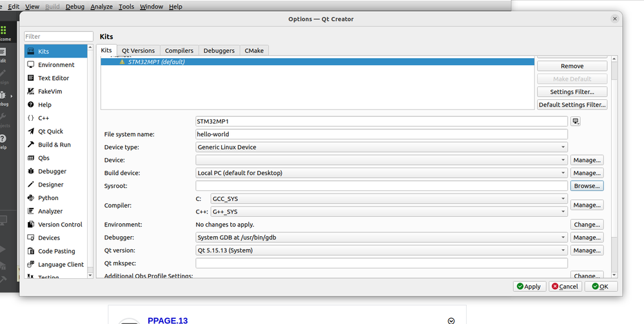This screenshot has width=644, height=324.
Task: Open Qt version dropdown
Action: click(382, 250)
